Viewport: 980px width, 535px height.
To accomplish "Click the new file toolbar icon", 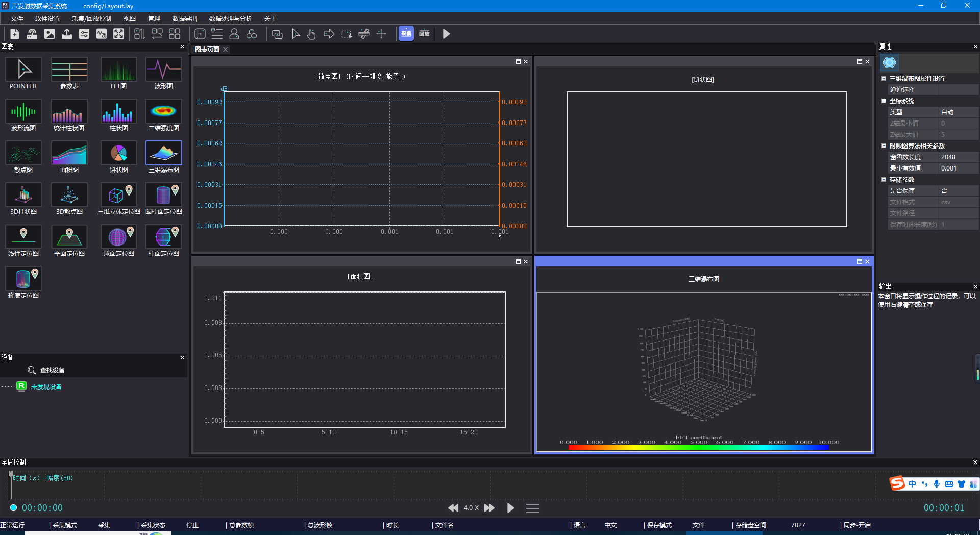I will click(15, 34).
